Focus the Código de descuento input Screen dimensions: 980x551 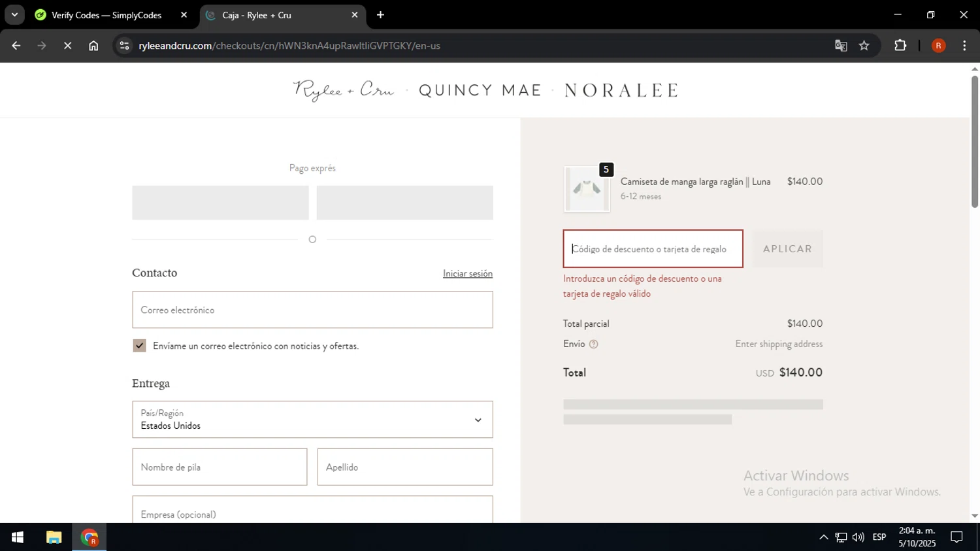[653, 249]
